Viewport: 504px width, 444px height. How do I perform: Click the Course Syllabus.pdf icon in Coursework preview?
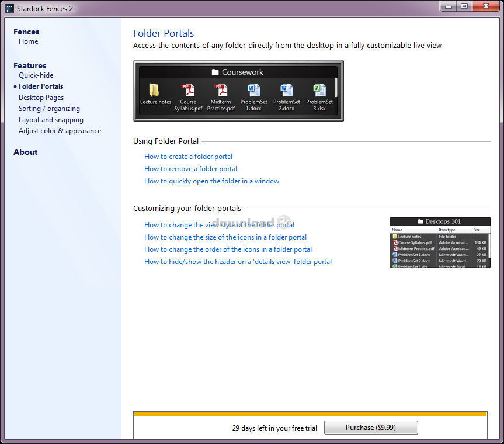coord(188,91)
